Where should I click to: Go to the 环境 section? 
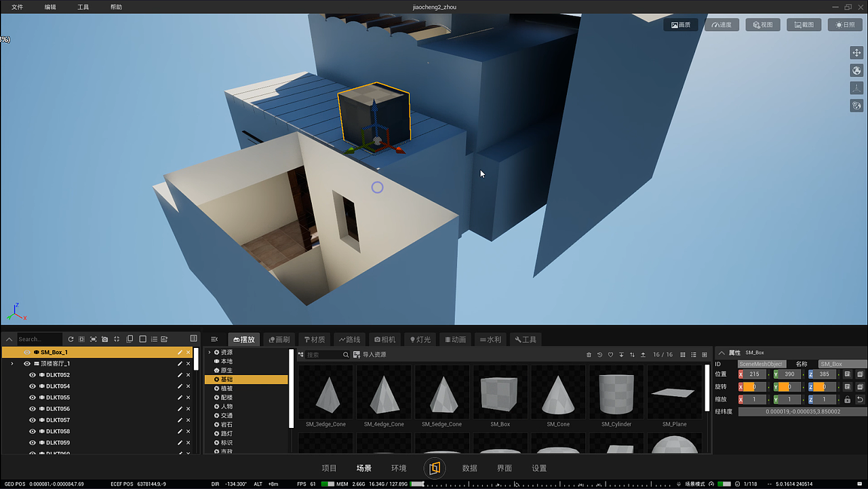click(399, 468)
